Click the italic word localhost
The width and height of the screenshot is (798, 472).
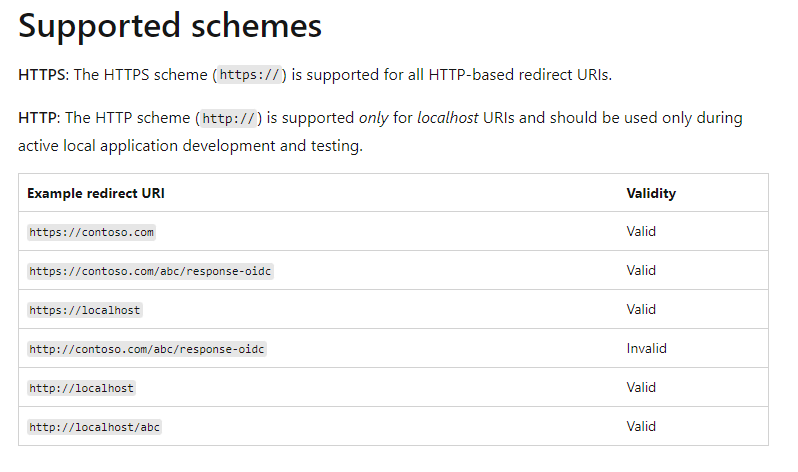(447, 118)
